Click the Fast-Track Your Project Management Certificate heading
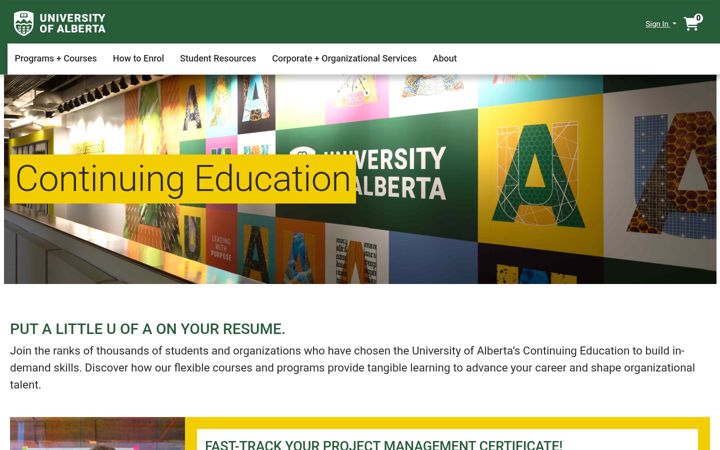Viewport: 720px width, 450px height. pos(383,445)
